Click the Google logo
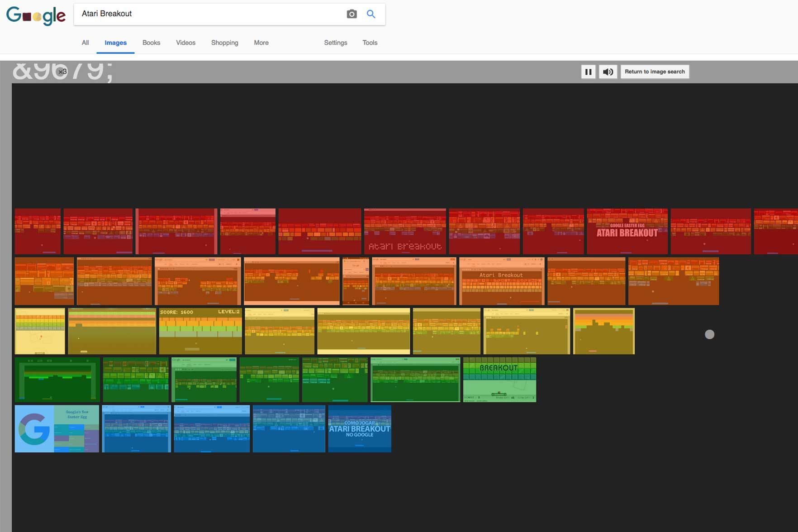 (x=36, y=15)
